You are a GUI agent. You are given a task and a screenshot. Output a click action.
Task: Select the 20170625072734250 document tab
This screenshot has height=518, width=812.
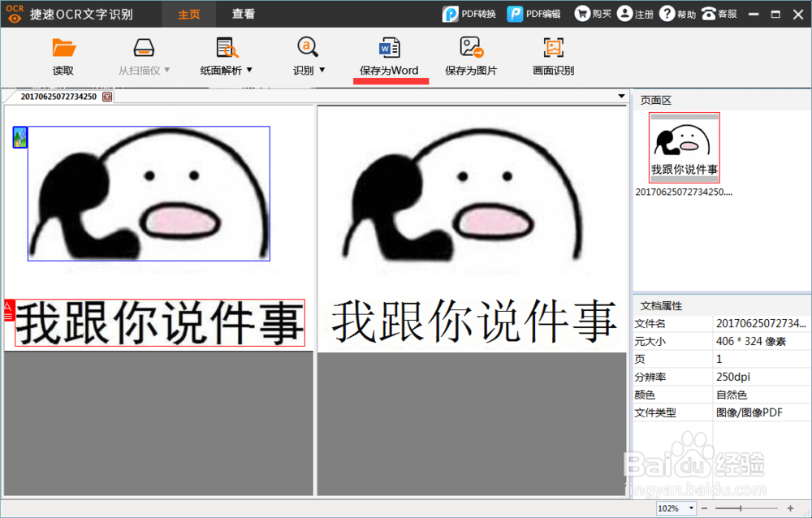coord(58,97)
